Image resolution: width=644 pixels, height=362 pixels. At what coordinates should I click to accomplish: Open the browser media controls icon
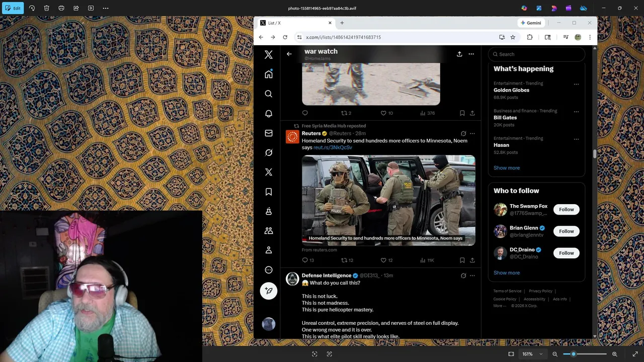[566, 37]
